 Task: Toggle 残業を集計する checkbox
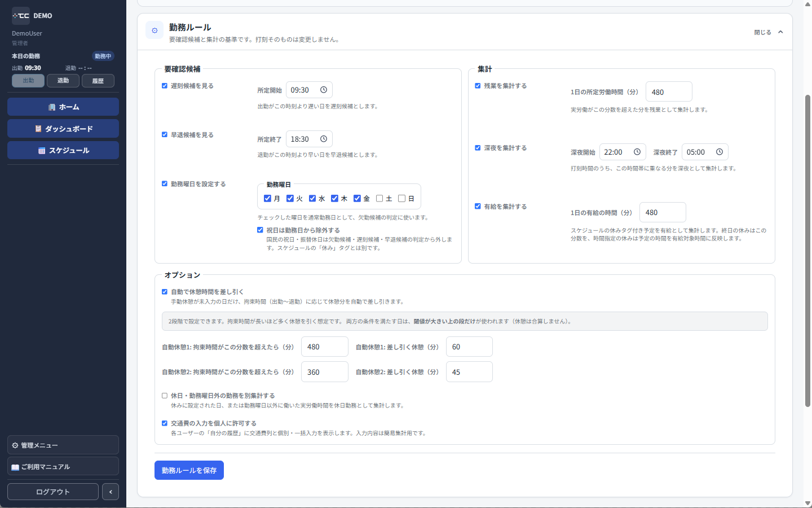point(478,86)
